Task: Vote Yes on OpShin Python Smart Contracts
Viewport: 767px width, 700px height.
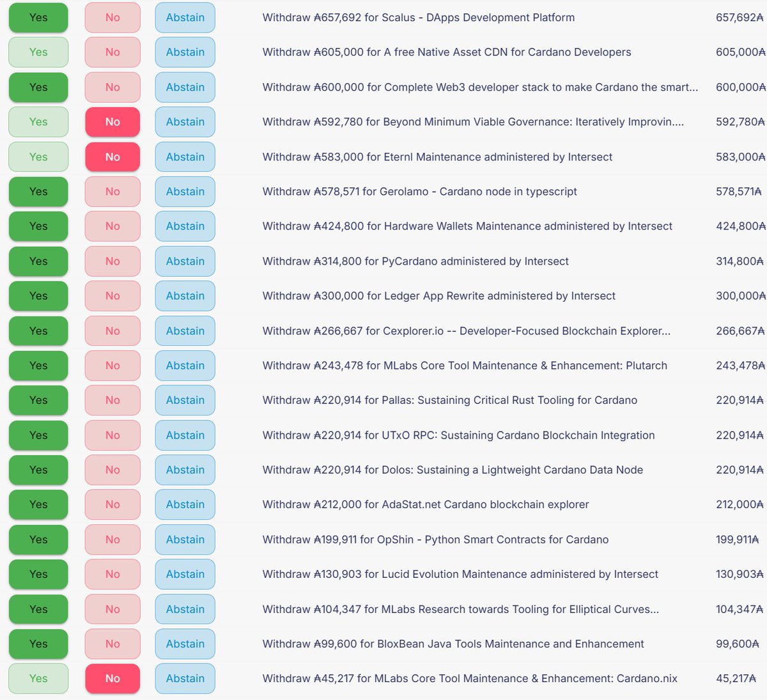Action: tap(38, 540)
